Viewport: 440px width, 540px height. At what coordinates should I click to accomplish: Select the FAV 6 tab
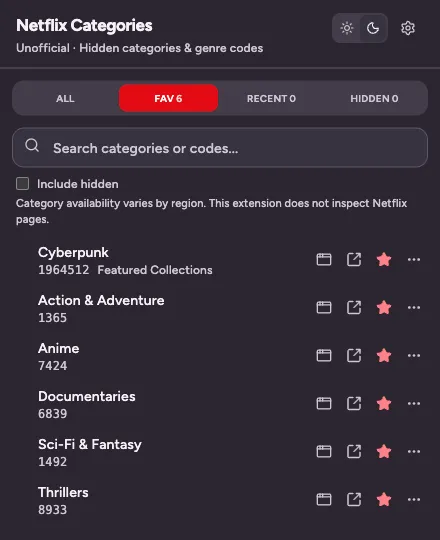click(168, 98)
